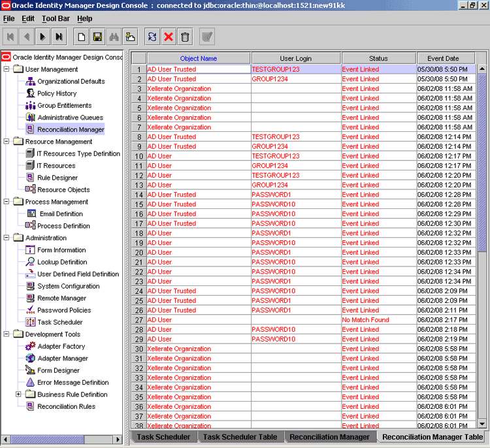This screenshot has width=490, height=448.
Task: Open Email Definition via its icon
Action: (x=31, y=214)
